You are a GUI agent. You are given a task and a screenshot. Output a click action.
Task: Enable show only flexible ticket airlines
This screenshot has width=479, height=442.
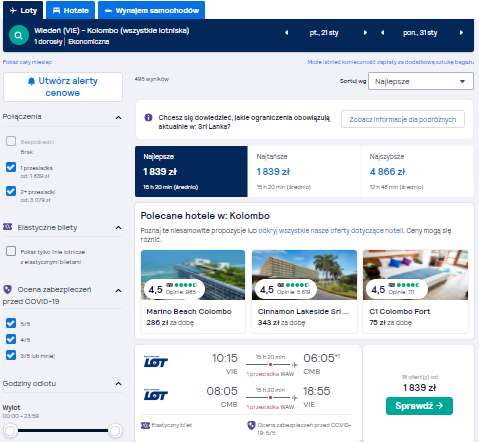pyautogui.click(x=11, y=251)
